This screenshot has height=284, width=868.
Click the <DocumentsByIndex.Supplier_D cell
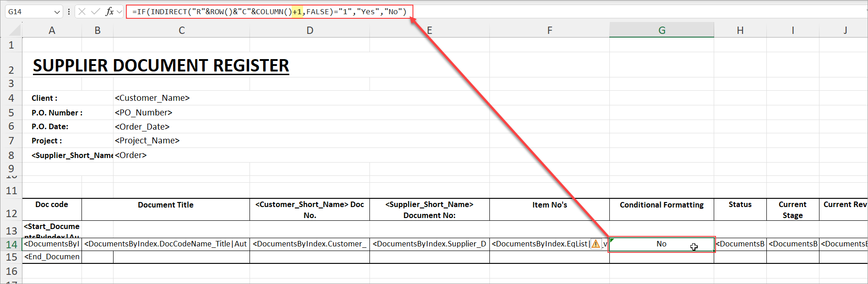click(x=429, y=244)
